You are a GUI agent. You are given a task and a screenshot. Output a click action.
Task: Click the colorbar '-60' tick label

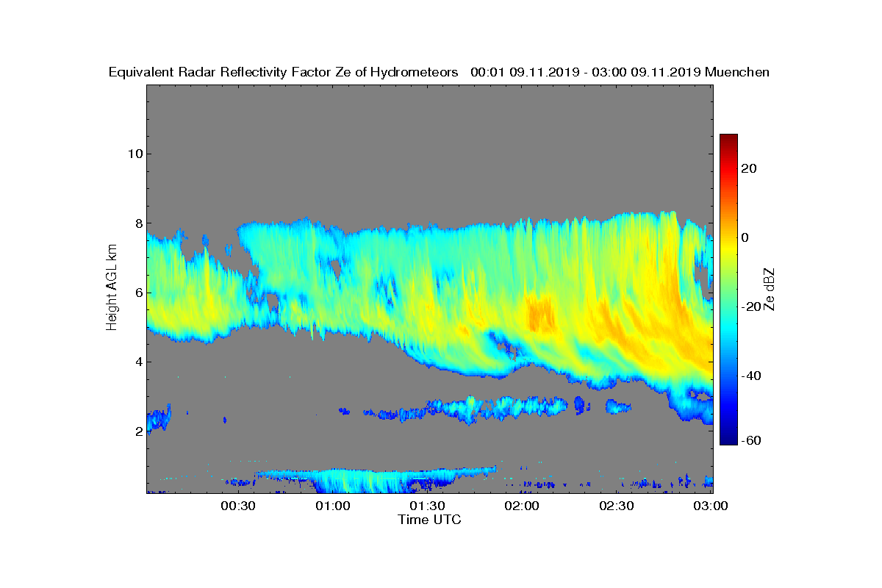pyautogui.click(x=751, y=441)
